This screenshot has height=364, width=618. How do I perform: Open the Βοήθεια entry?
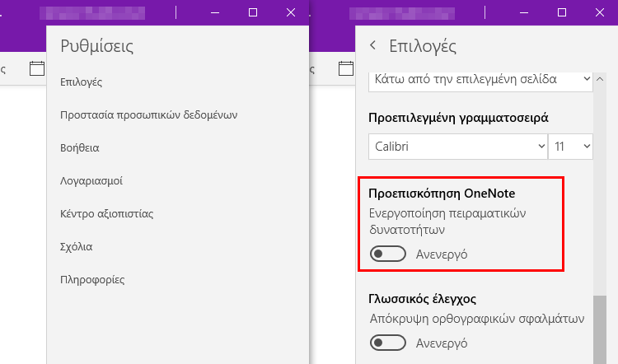pos(80,148)
